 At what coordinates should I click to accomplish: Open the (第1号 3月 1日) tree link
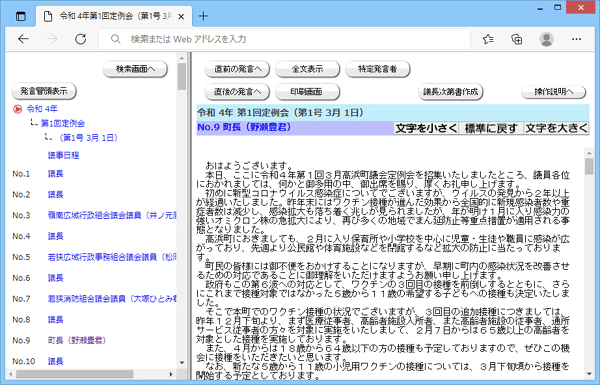tap(88, 138)
